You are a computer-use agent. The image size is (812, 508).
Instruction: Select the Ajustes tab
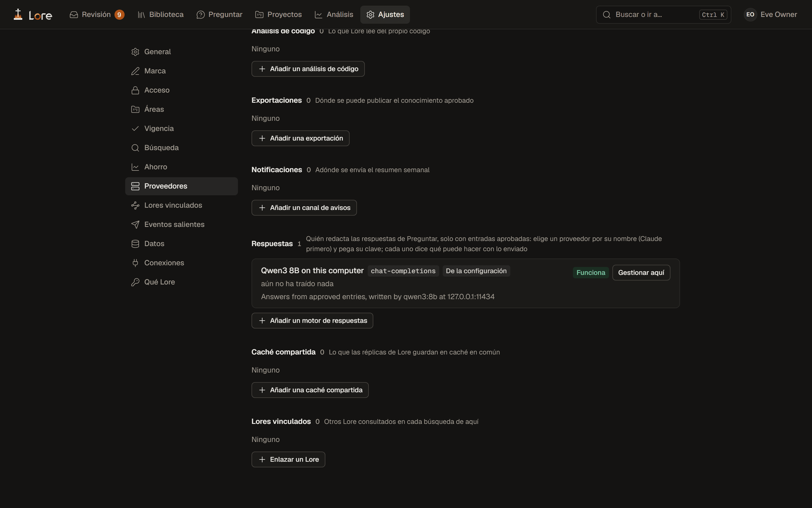pyautogui.click(x=385, y=14)
